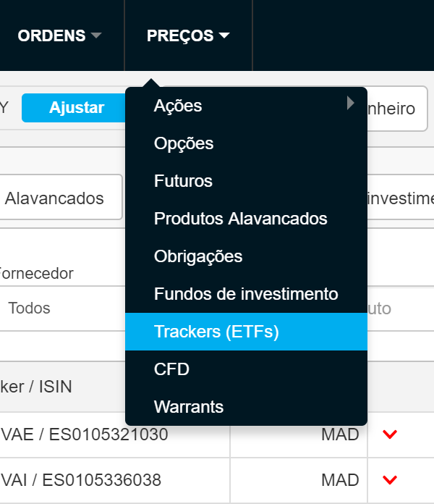Image resolution: width=434 pixels, height=504 pixels.
Task: Select Produtos Alavancados menu entry
Action: coord(240,219)
